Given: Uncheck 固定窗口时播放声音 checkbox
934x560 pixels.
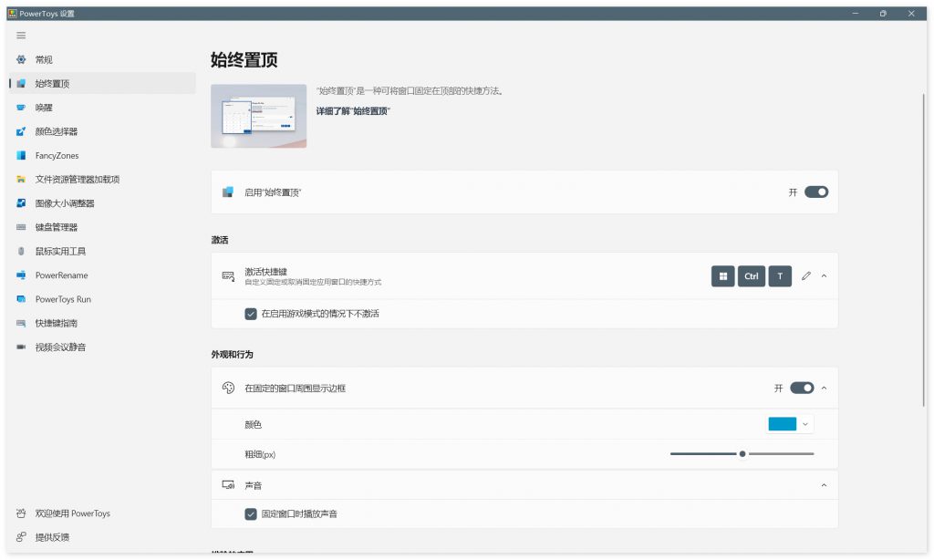Looking at the screenshot, I should 251,514.
